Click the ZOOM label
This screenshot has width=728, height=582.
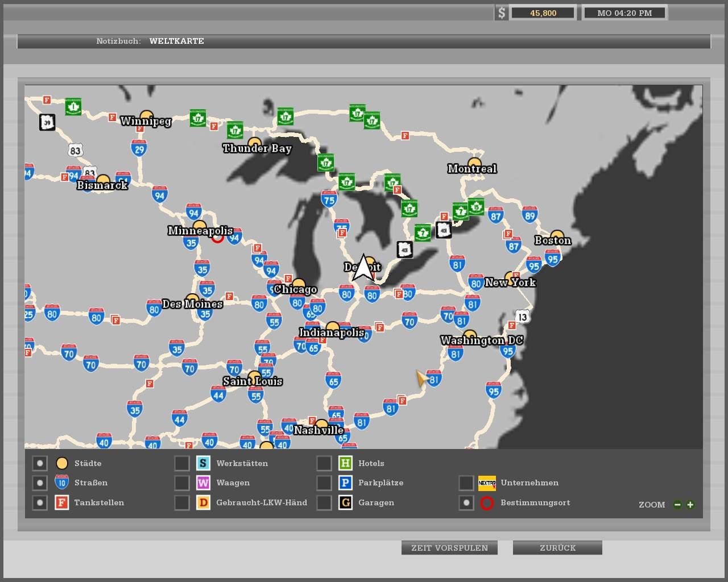point(652,505)
